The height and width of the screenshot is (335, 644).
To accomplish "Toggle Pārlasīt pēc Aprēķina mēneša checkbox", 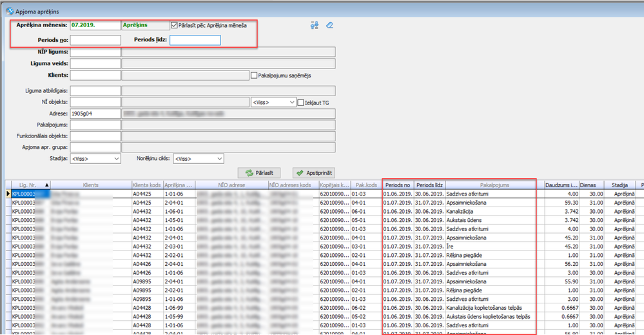I will (x=174, y=25).
